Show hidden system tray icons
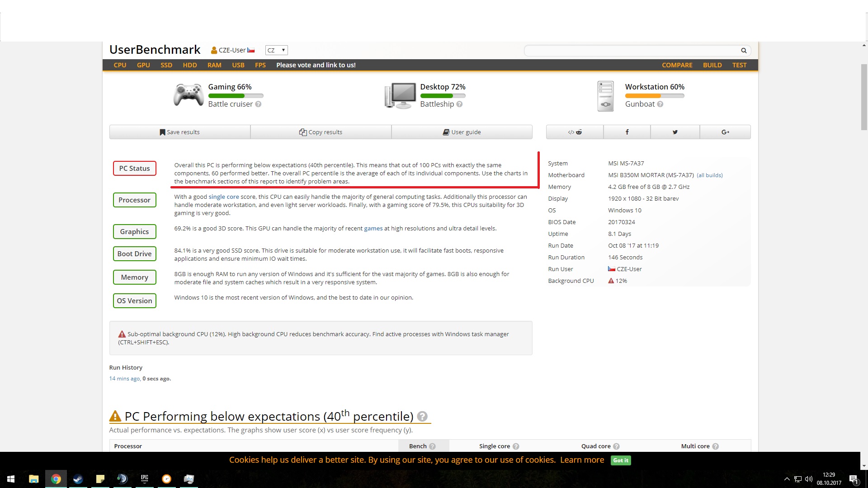This screenshot has width=868, height=488. (787, 479)
